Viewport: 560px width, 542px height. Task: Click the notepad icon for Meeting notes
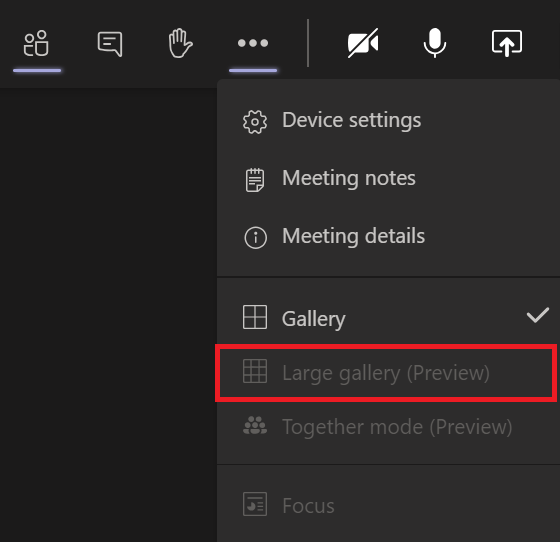pyautogui.click(x=255, y=180)
